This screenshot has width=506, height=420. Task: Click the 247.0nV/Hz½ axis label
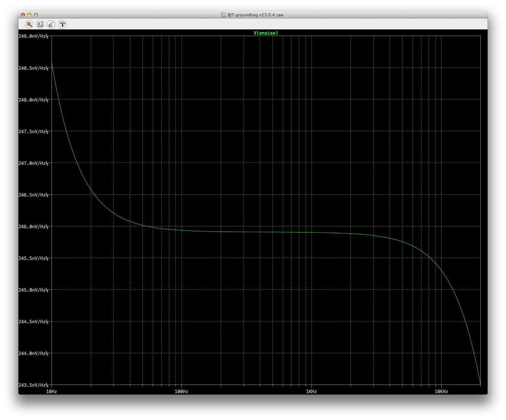33,163
